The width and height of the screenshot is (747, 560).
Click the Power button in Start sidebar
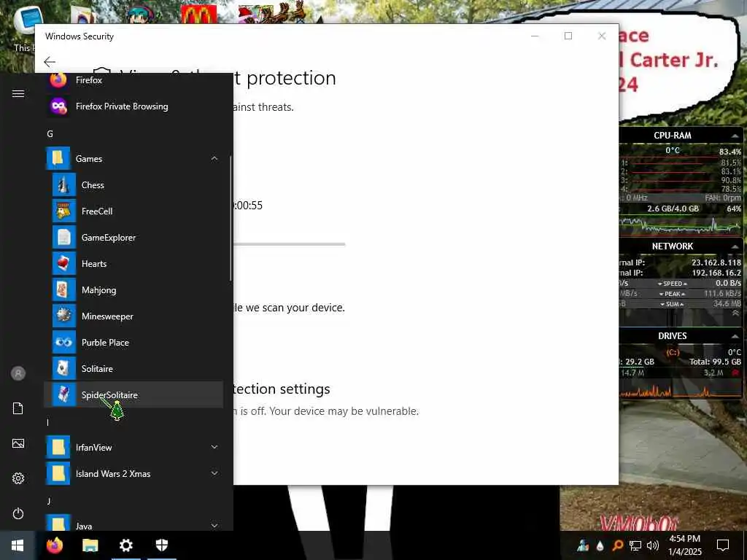(18, 513)
